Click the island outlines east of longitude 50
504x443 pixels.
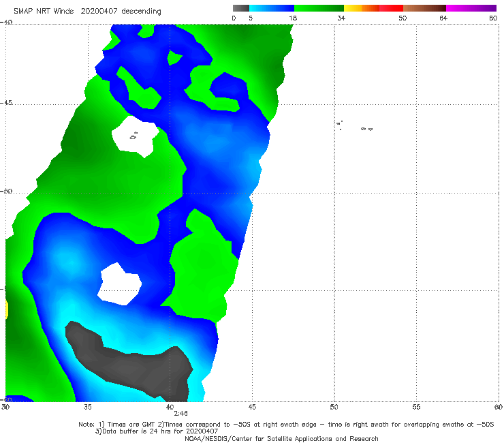tap(355, 126)
